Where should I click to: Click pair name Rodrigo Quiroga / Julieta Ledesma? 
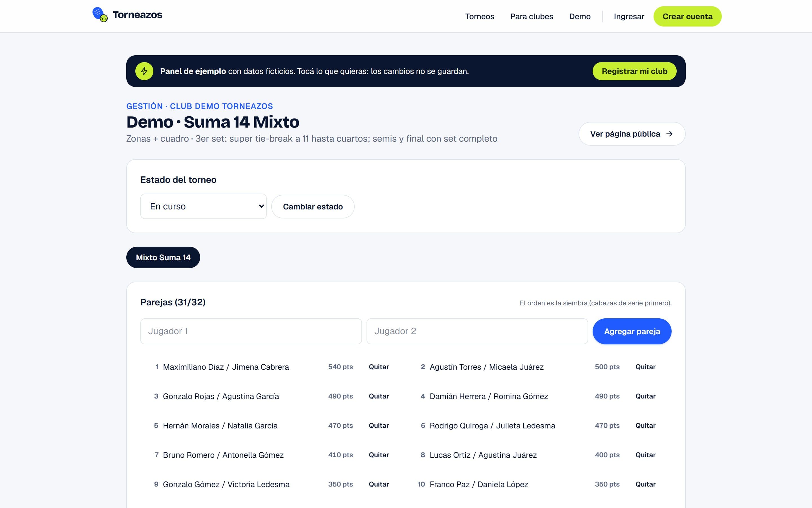pos(492,426)
